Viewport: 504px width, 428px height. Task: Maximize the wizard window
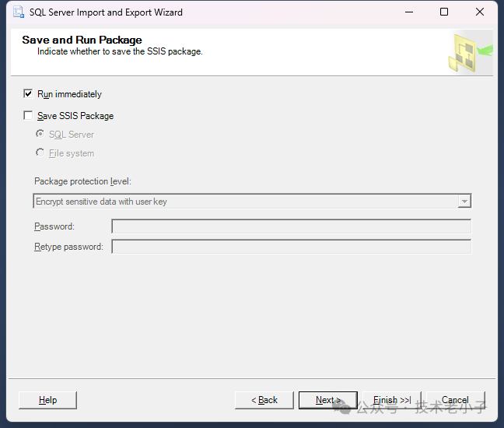[x=444, y=12]
